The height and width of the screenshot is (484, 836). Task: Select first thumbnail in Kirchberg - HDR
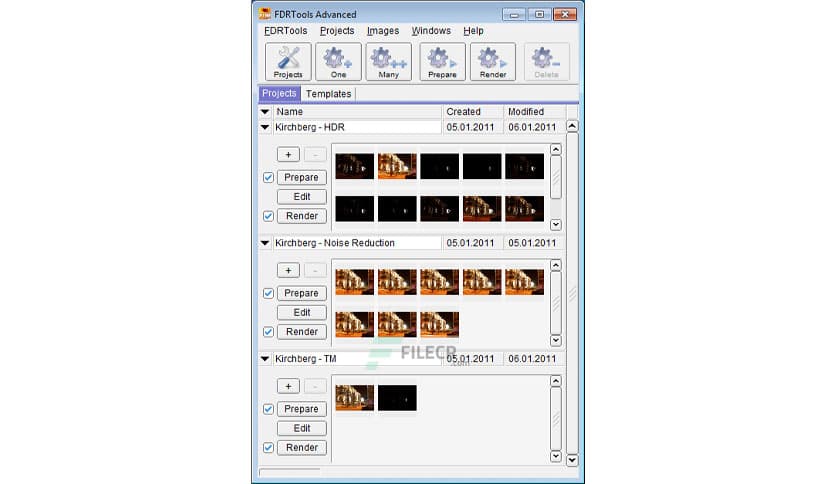coord(355,166)
